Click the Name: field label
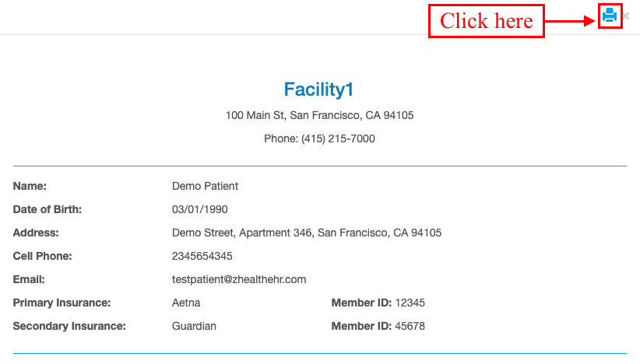The image size is (640, 364). pos(30,187)
